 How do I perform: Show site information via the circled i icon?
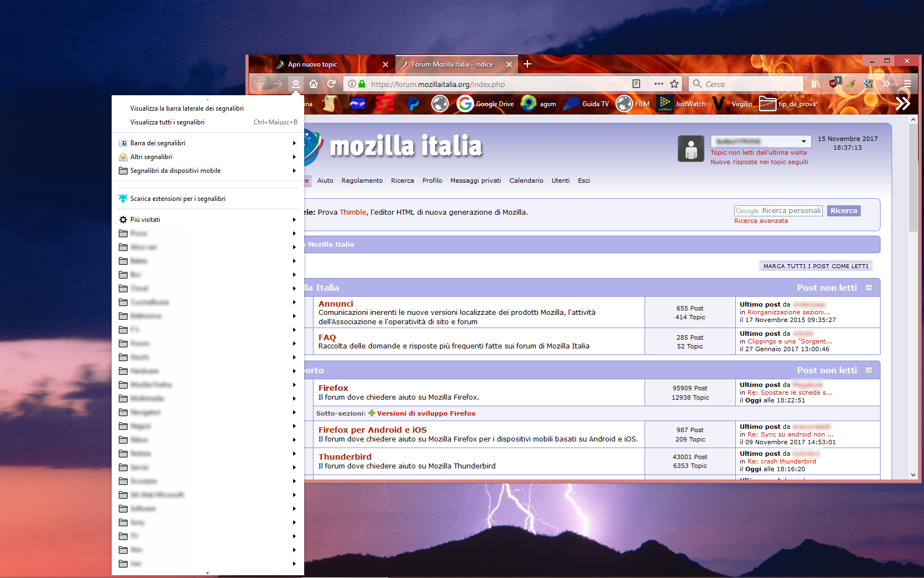click(x=352, y=84)
